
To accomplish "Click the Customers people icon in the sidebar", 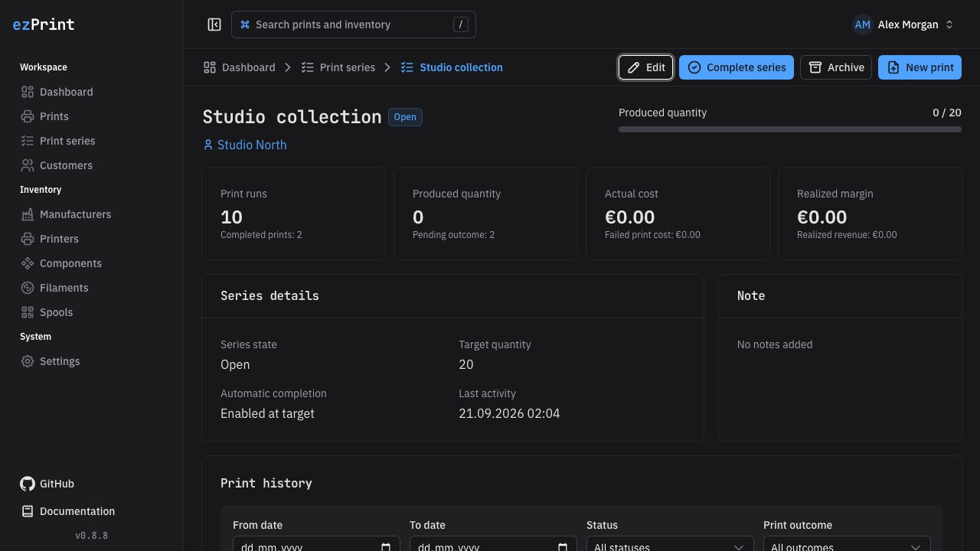I will click(x=28, y=165).
